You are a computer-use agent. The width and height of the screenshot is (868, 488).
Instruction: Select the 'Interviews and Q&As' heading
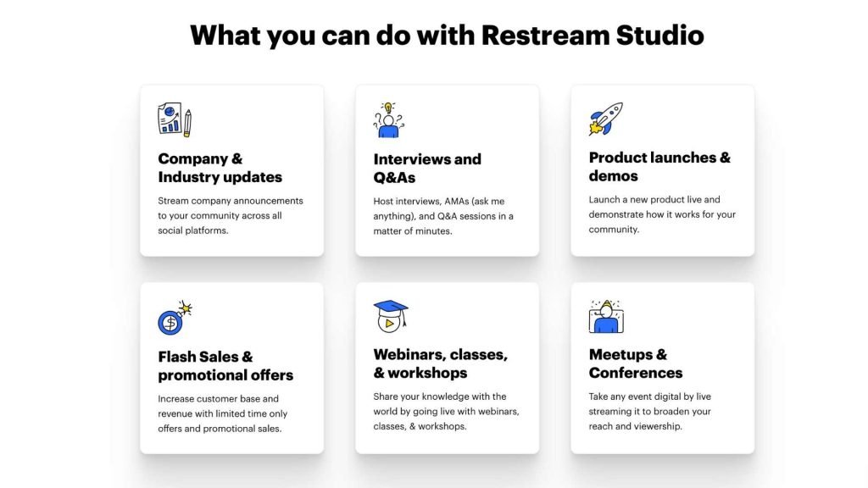pyautogui.click(x=427, y=169)
